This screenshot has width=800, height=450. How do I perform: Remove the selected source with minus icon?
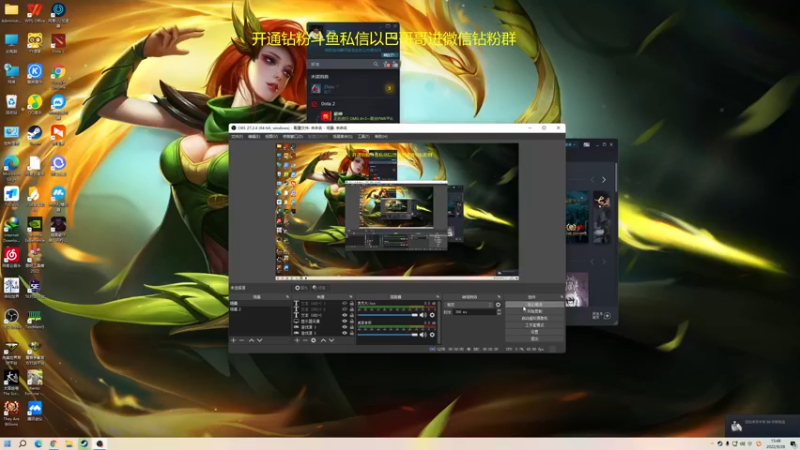point(305,340)
